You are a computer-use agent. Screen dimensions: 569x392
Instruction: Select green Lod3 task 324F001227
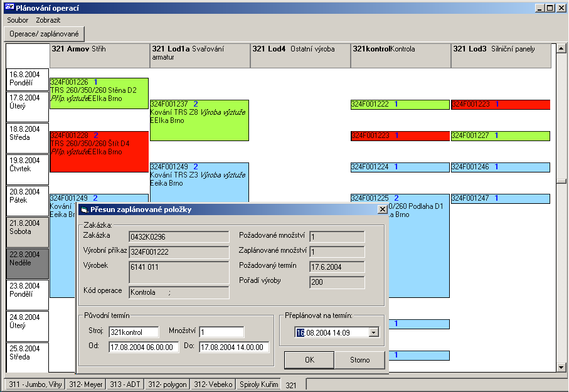[x=501, y=135]
